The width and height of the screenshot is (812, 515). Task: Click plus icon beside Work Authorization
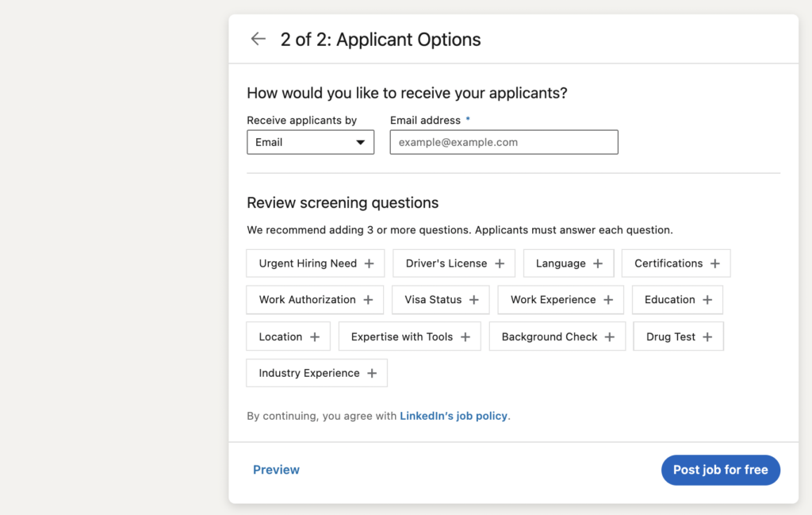368,300
